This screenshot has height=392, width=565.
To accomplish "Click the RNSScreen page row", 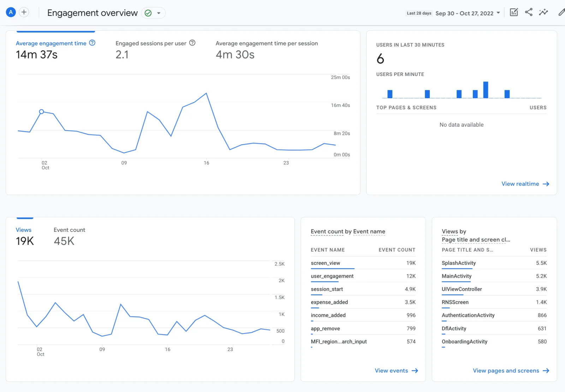I will [x=494, y=302].
